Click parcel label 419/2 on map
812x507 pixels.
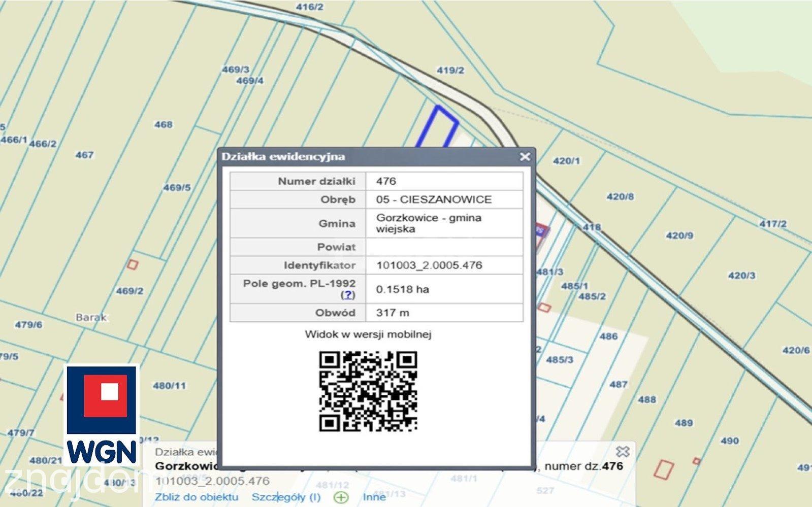pyautogui.click(x=450, y=70)
